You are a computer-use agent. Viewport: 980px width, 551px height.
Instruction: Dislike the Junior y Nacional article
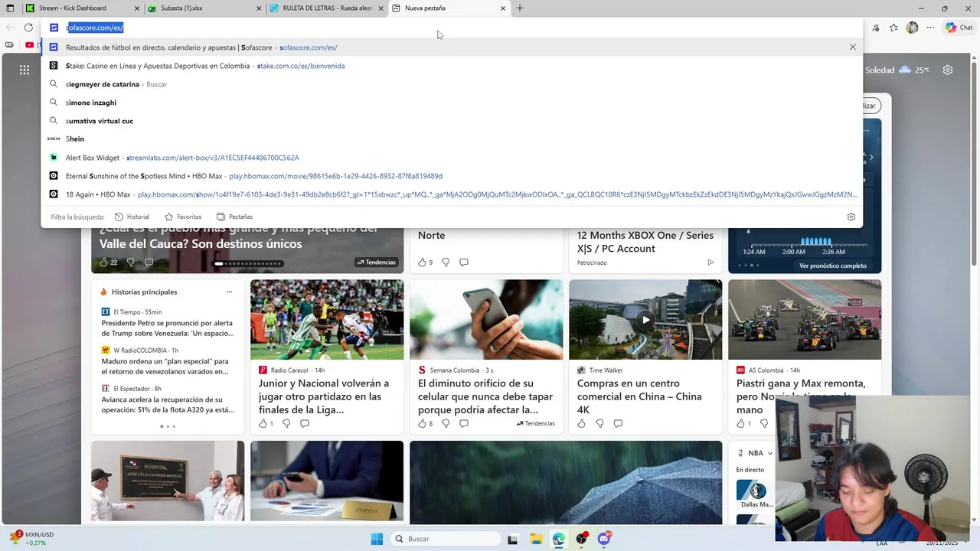pyautogui.click(x=286, y=423)
